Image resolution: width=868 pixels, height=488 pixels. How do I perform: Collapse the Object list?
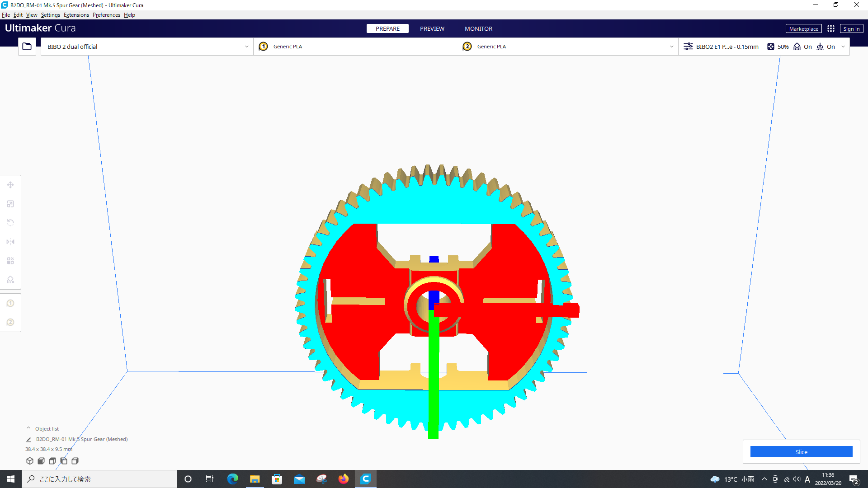pos(28,428)
